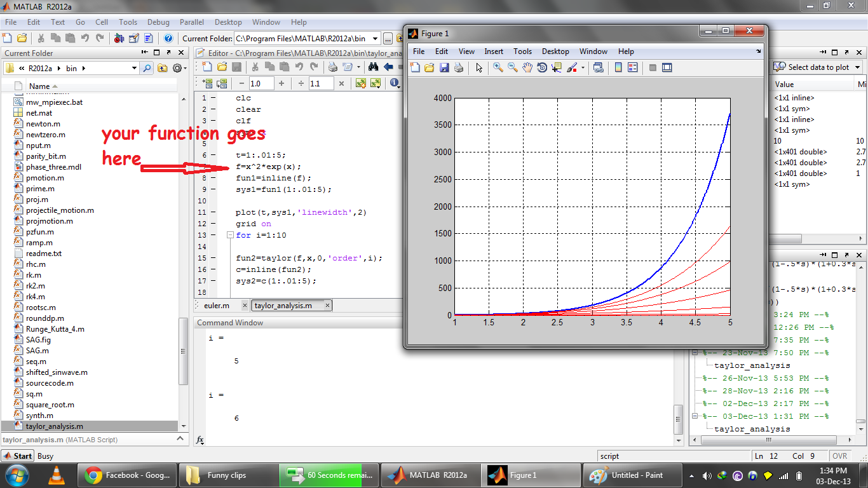This screenshot has width=868, height=488.
Task: Print the figure from the Figure 1 toolbar
Action: point(458,67)
